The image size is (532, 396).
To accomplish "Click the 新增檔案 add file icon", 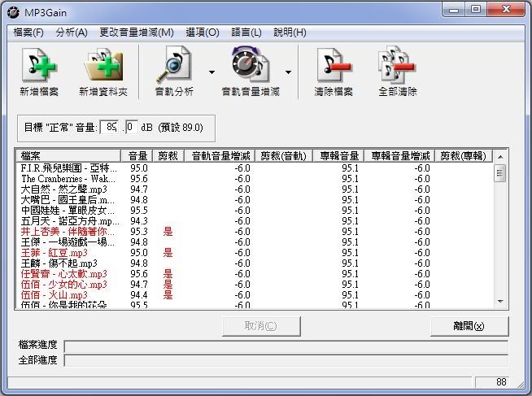I will [39, 65].
